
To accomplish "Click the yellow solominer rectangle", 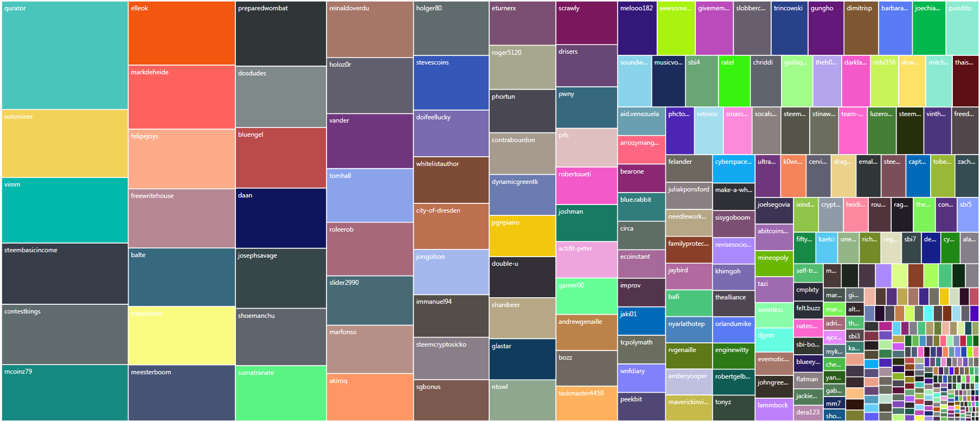I will [65, 144].
